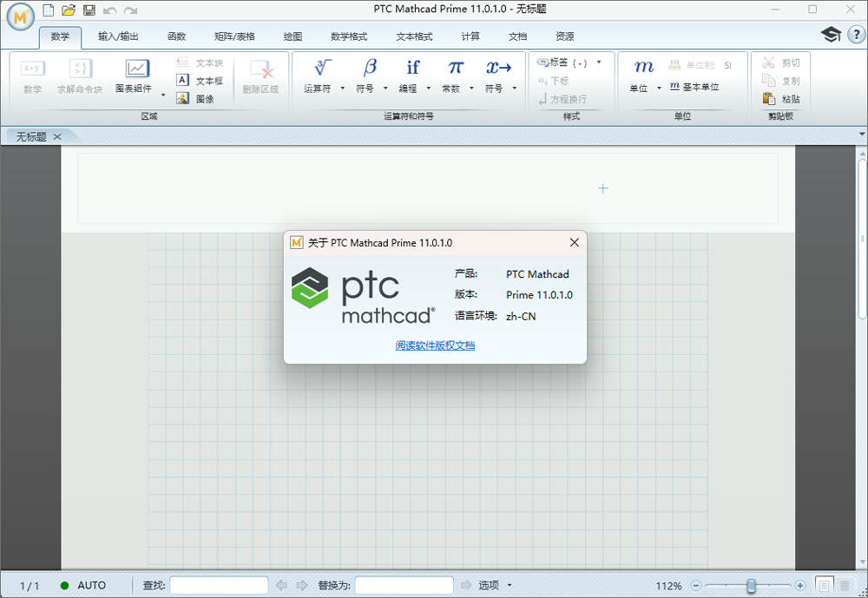Viewport: 868px width, 598px height.
Task: Zoom in with the plus button
Action: (800, 586)
